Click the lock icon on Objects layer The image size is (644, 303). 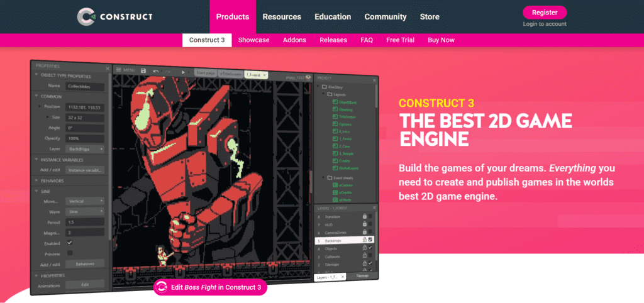tap(364, 248)
